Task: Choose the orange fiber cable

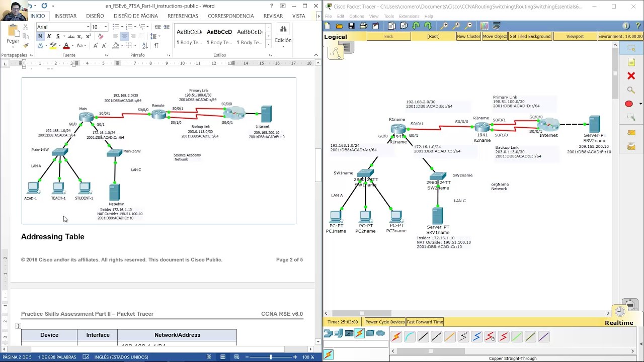Action: [x=450, y=336]
